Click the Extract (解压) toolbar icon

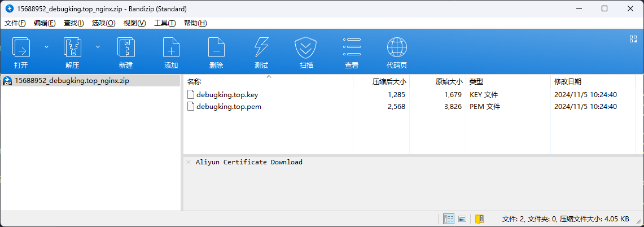coord(72,47)
